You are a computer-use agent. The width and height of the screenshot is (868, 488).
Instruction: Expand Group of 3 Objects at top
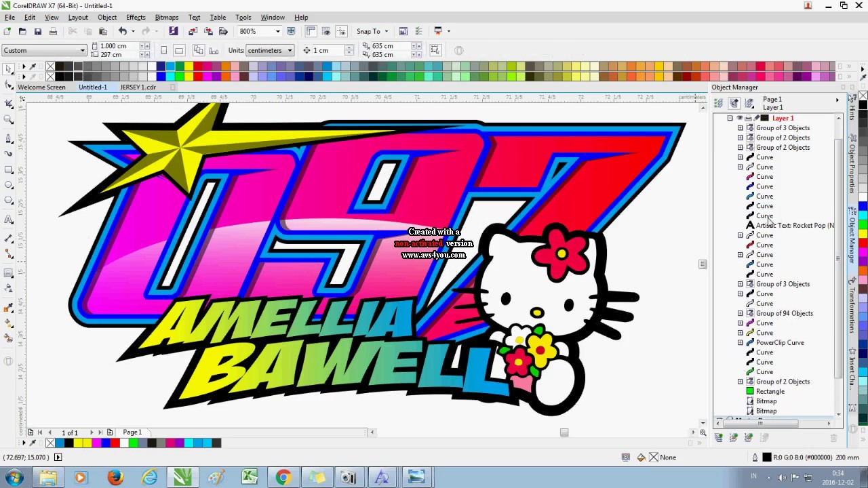point(741,128)
